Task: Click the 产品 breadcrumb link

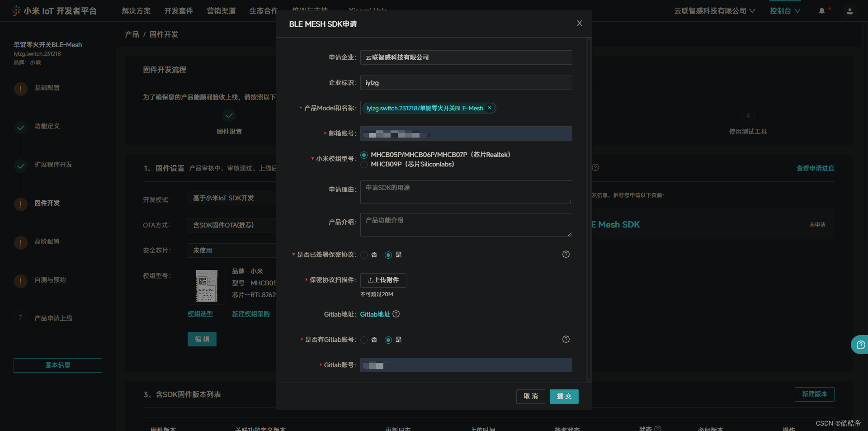Action: [132, 34]
